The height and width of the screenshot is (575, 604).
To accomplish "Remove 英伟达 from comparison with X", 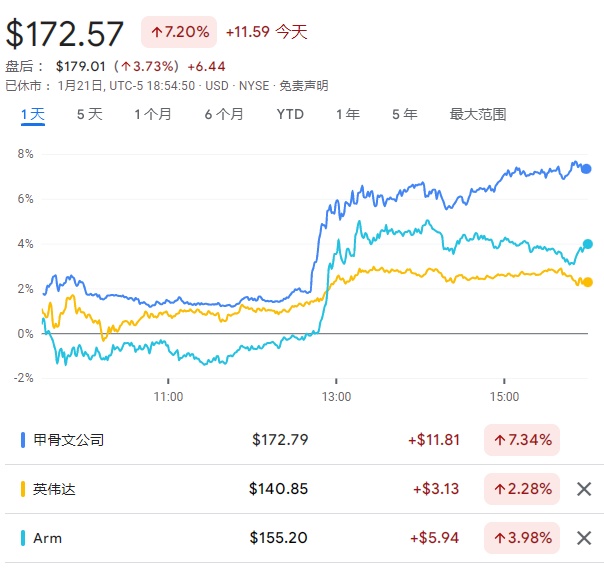I will (x=584, y=489).
